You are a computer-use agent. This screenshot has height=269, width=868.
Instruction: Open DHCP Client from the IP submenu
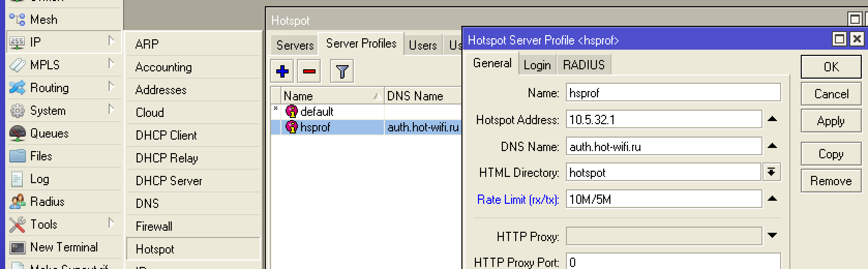point(193,136)
